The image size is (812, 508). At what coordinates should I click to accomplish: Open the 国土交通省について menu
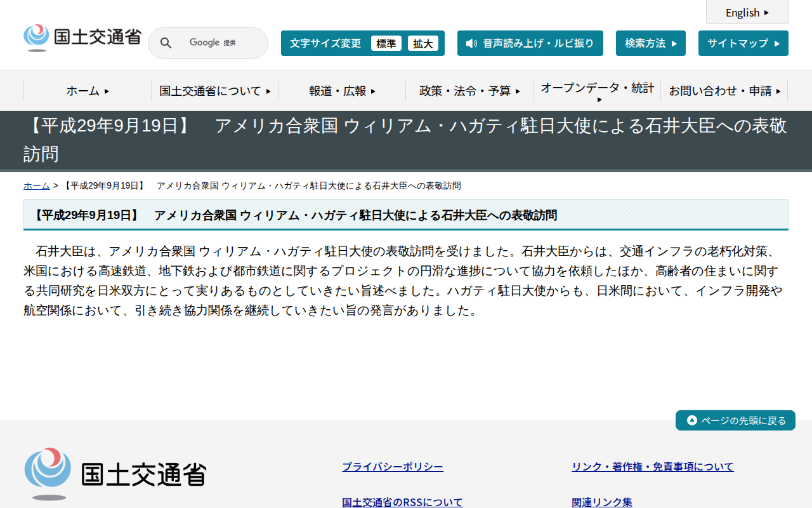(x=215, y=91)
